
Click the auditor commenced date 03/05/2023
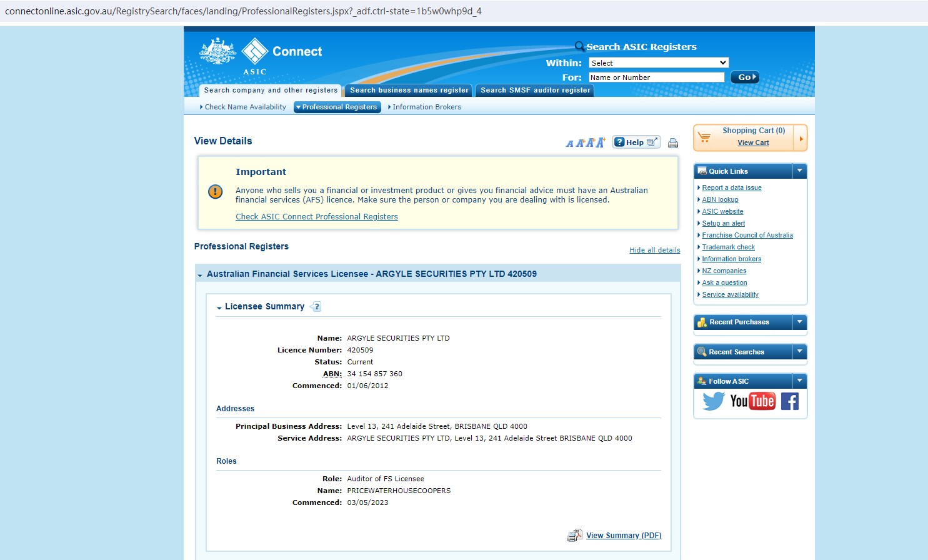[x=367, y=502]
